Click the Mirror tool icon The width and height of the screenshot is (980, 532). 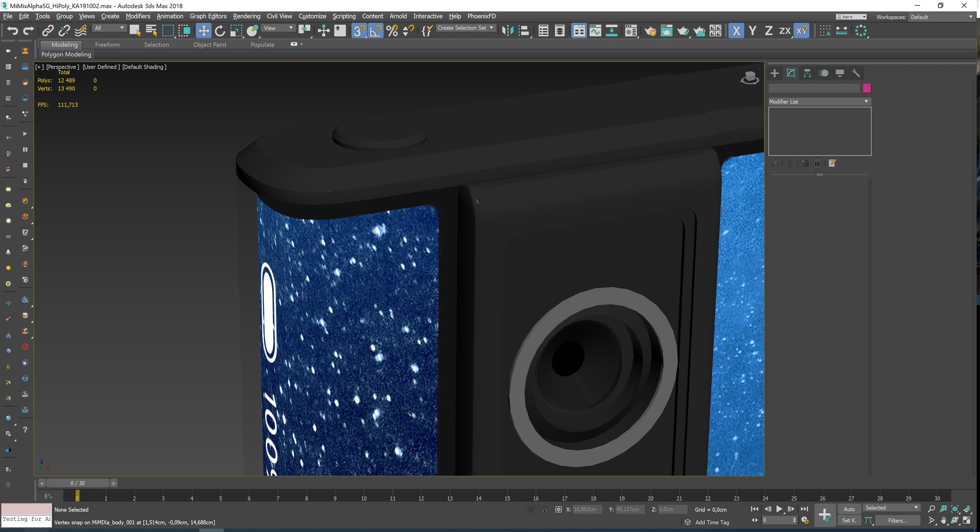pyautogui.click(x=507, y=31)
